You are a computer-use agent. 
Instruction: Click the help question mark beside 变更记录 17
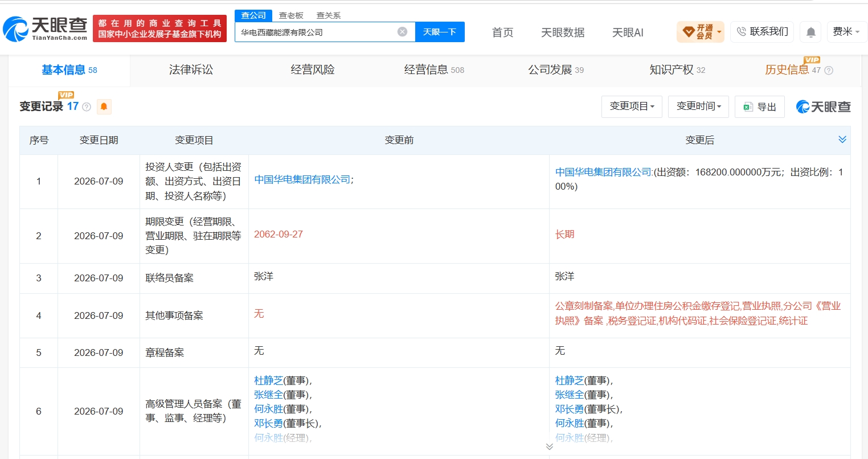click(87, 107)
